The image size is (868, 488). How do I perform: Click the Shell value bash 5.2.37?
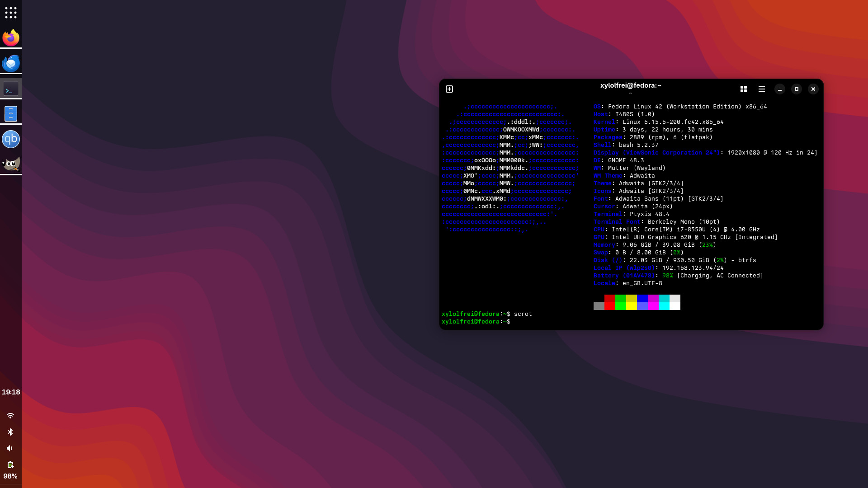(x=639, y=145)
